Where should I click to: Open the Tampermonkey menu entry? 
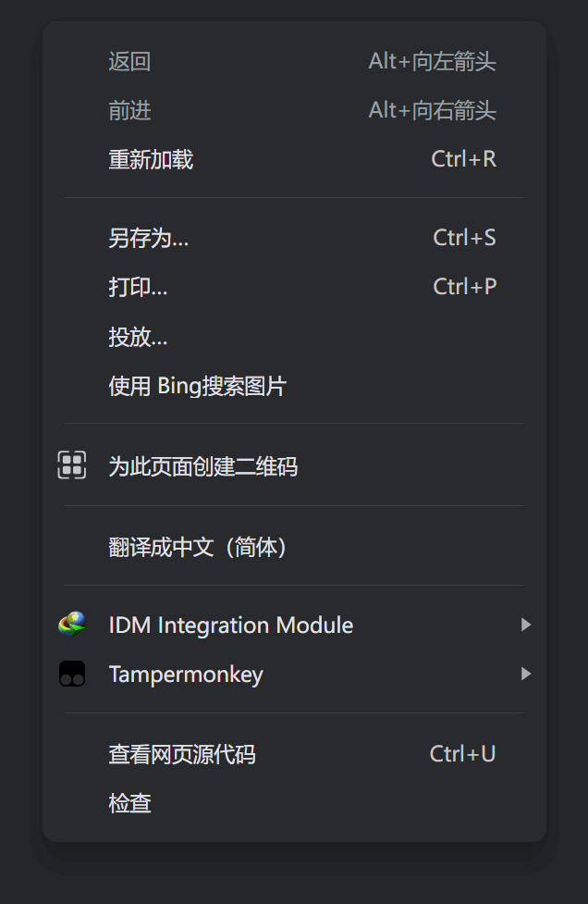click(186, 675)
